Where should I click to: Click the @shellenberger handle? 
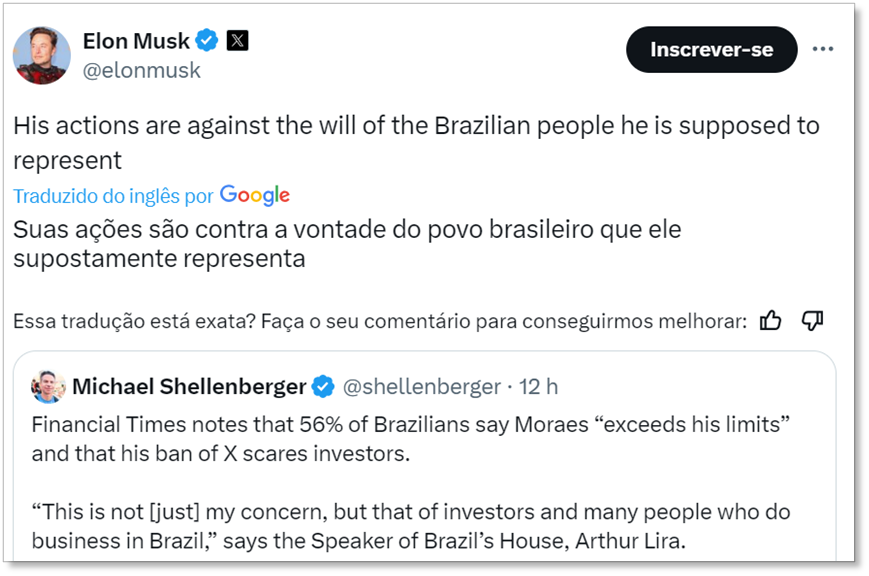tap(421, 387)
